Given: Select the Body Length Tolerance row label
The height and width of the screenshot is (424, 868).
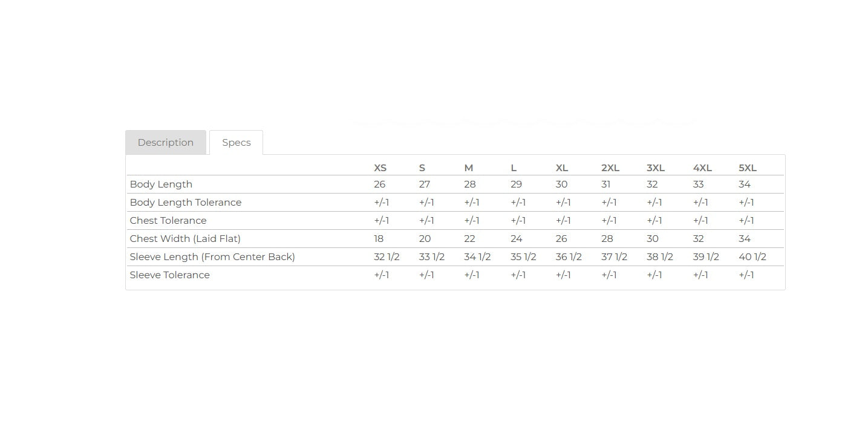Looking at the screenshot, I should pos(186,203).
